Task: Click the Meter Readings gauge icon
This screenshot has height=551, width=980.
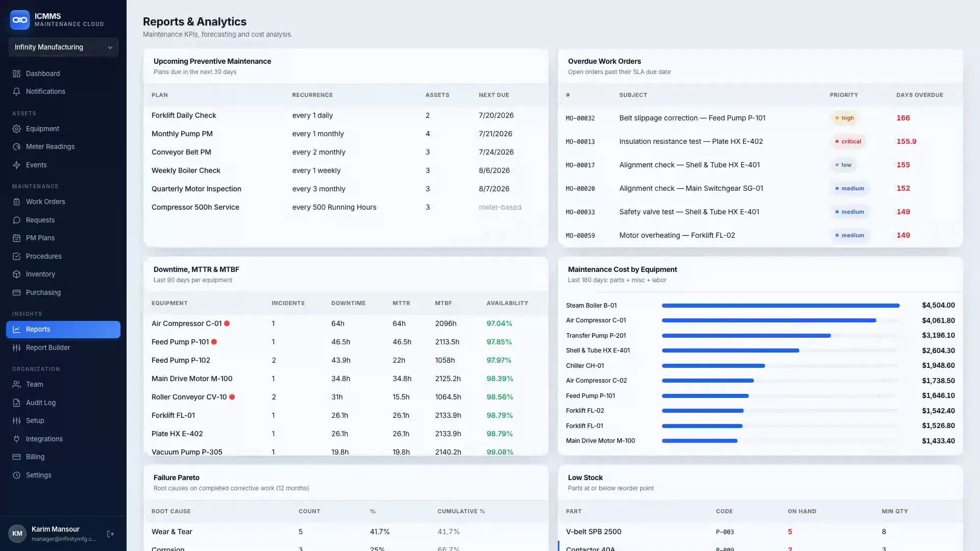Action: point(16,146)
